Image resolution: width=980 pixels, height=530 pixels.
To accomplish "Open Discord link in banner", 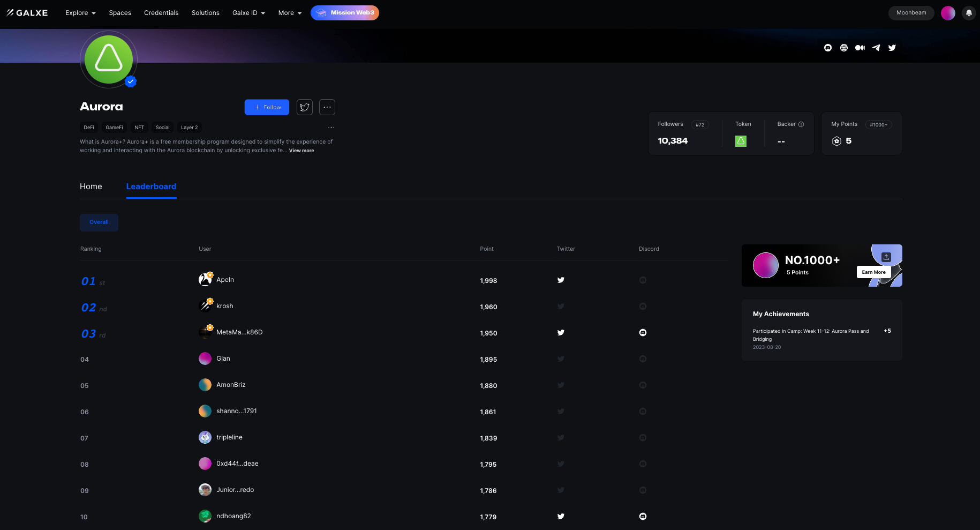I will coord(828,48).
